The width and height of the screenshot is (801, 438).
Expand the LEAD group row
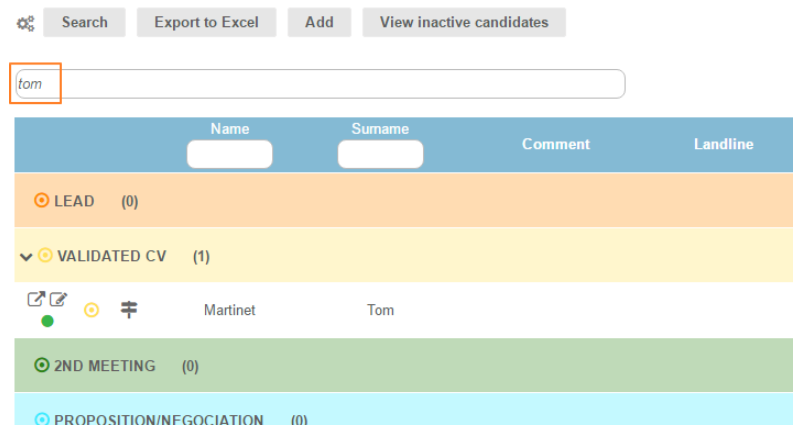click(x=74, y=201)
